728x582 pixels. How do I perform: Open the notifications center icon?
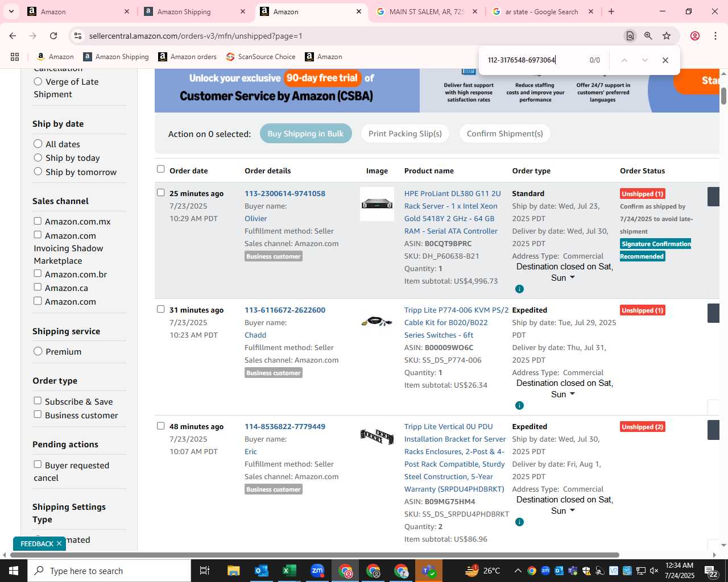tap(711, 571)
